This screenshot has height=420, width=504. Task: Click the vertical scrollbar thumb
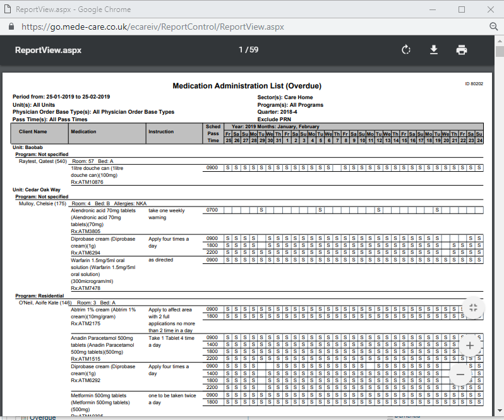[499, 52]
